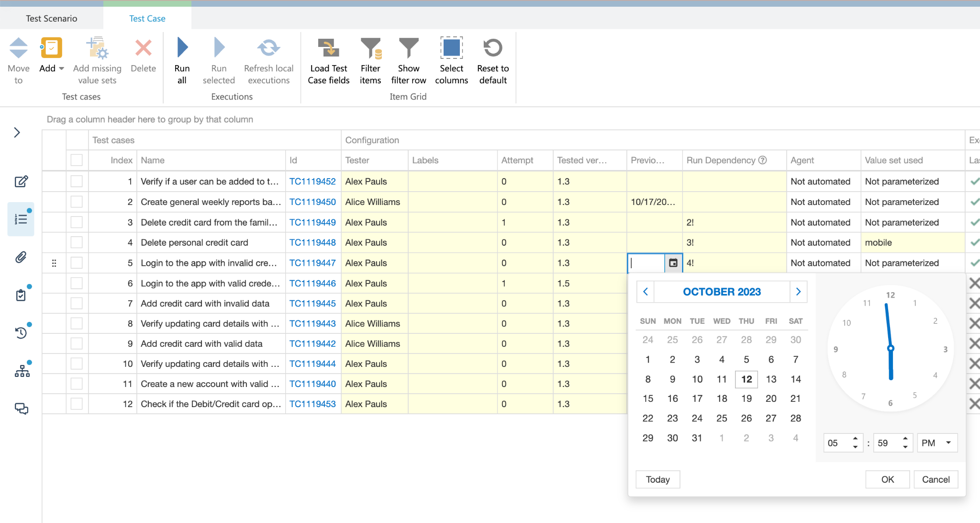Open test case link TC1119452
The width and height of the screenshot is (980, 523).
(312, 182)
